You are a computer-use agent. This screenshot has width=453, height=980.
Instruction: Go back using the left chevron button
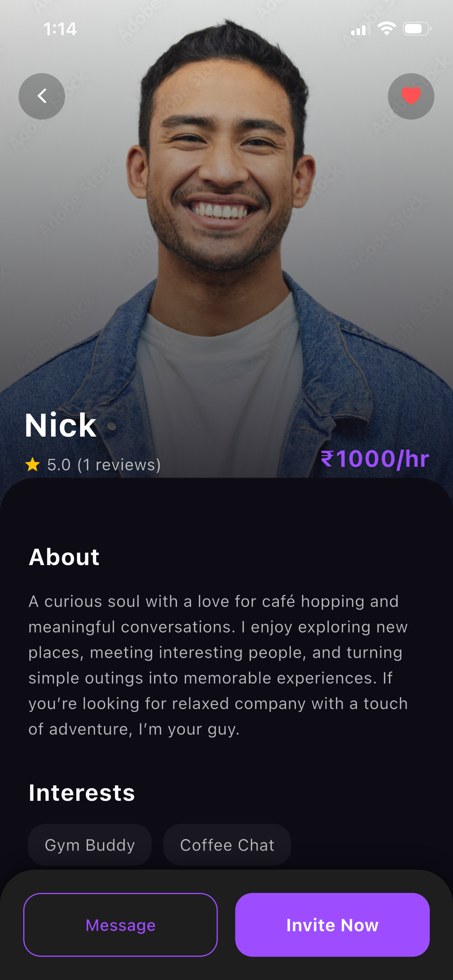[x=42, y=96]
